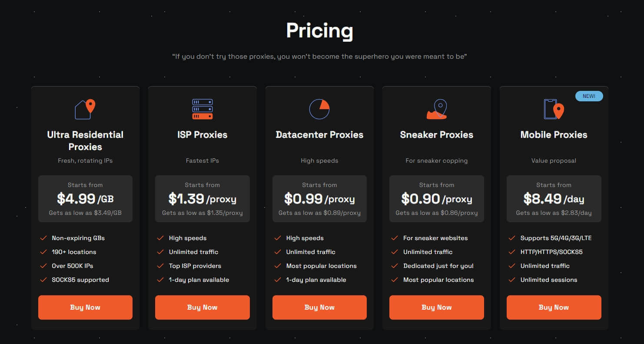The height and width of the screenshot is (344, 644).
Task: Click the NEW! badge on Mobile Proxies
Action: (x=589, y=96)
